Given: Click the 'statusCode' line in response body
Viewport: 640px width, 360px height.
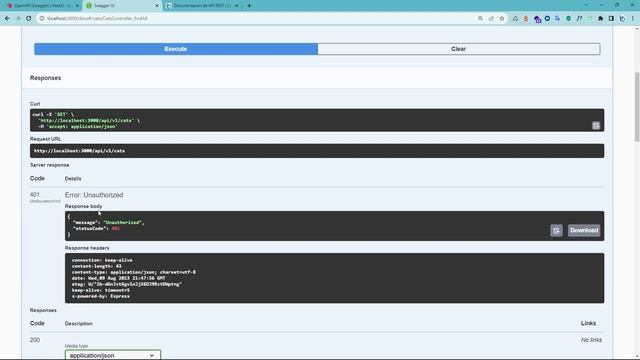Looking at the screenshot, I should point(96,229).
